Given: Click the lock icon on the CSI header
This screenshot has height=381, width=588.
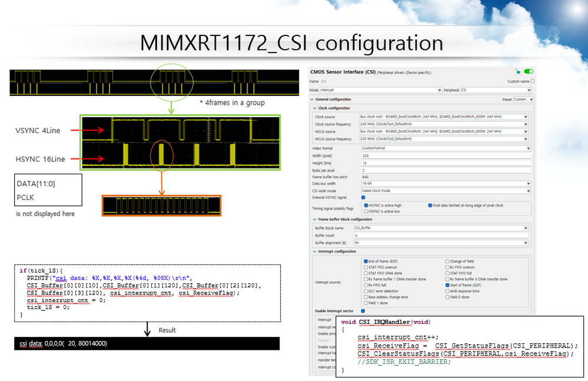Looking at the screenshot, I should click(517, 71).
